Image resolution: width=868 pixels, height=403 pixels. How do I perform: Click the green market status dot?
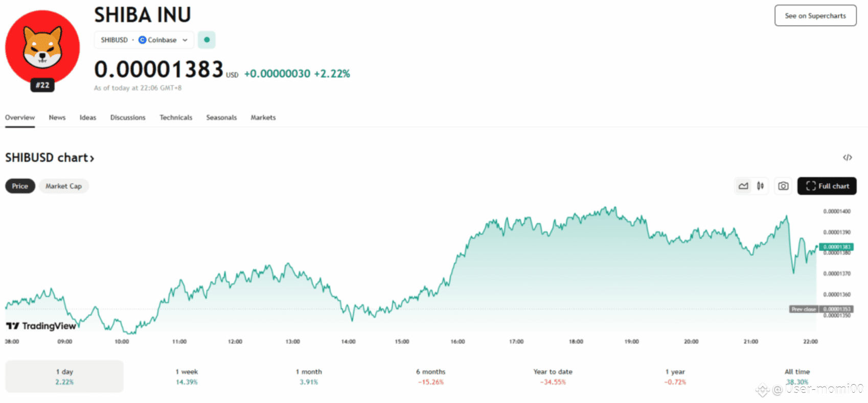coord(207,40)
